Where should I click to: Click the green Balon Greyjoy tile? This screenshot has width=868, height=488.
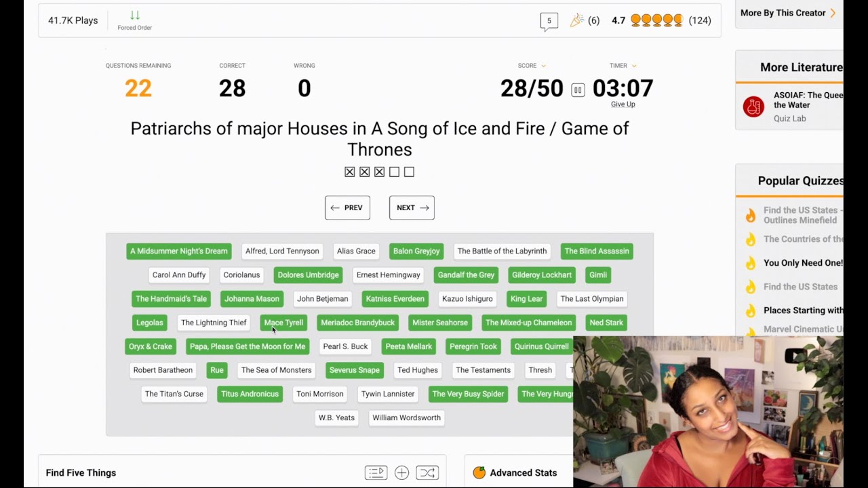pyautogui.click(x=416, y=251)
